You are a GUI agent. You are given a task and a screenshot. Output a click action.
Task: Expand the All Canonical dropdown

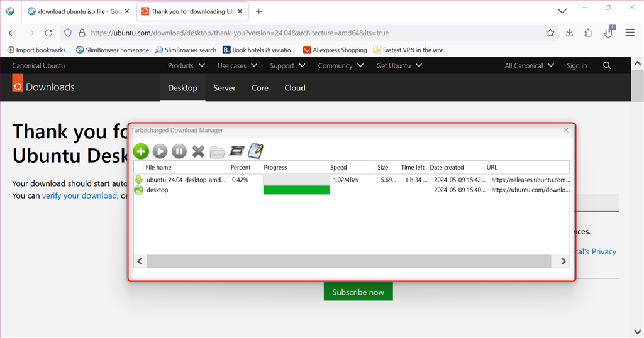(530, 65)
